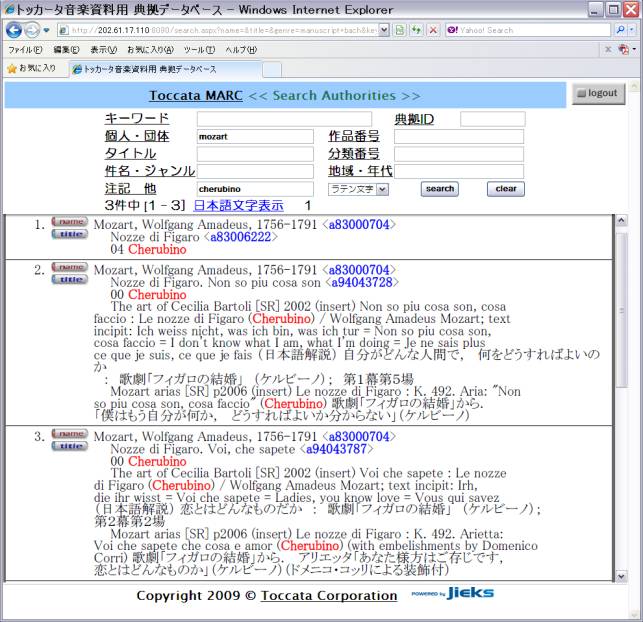The width and height of the screenshot is (643, 622).
Task: Refresh the page with the green arrows icon
Action: click(416, 30)
